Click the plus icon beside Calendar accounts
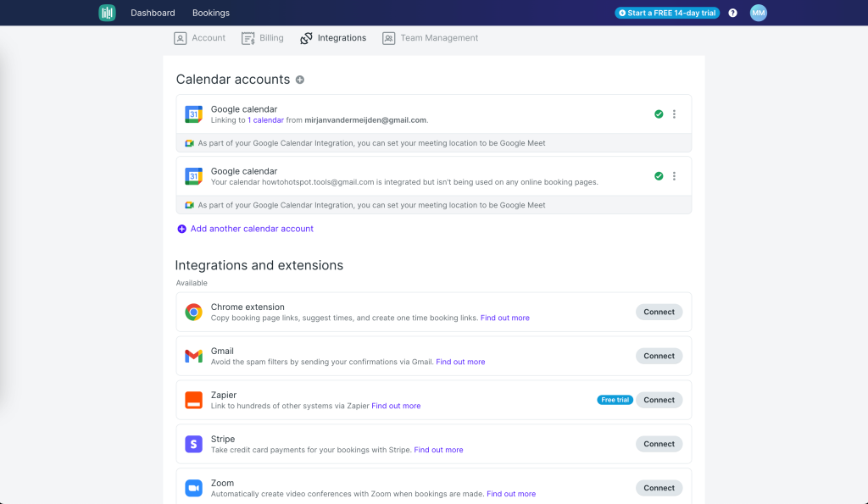Screen dimensions: 868x504 coord(300,80)
